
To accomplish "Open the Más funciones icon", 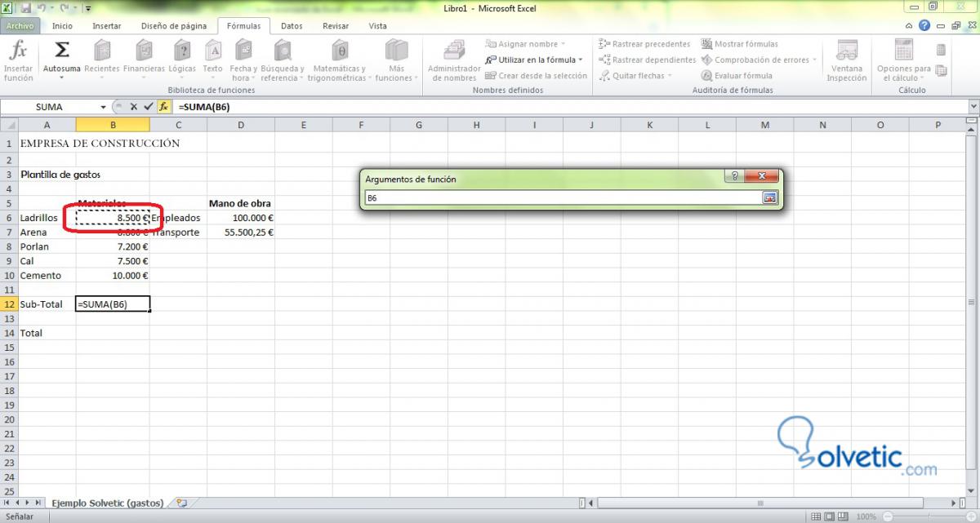I will [x=396, y=51].
